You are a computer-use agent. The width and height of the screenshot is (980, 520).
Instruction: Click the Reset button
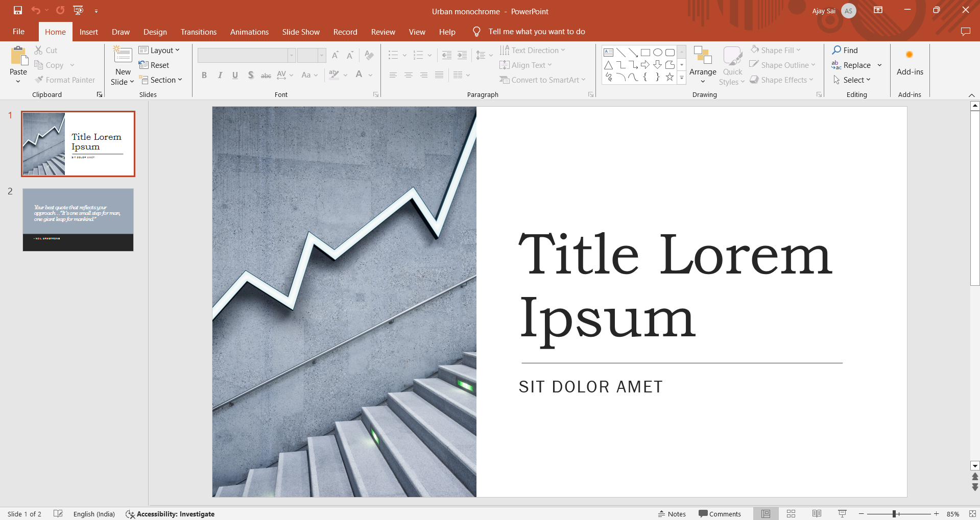tap(154, 65)
